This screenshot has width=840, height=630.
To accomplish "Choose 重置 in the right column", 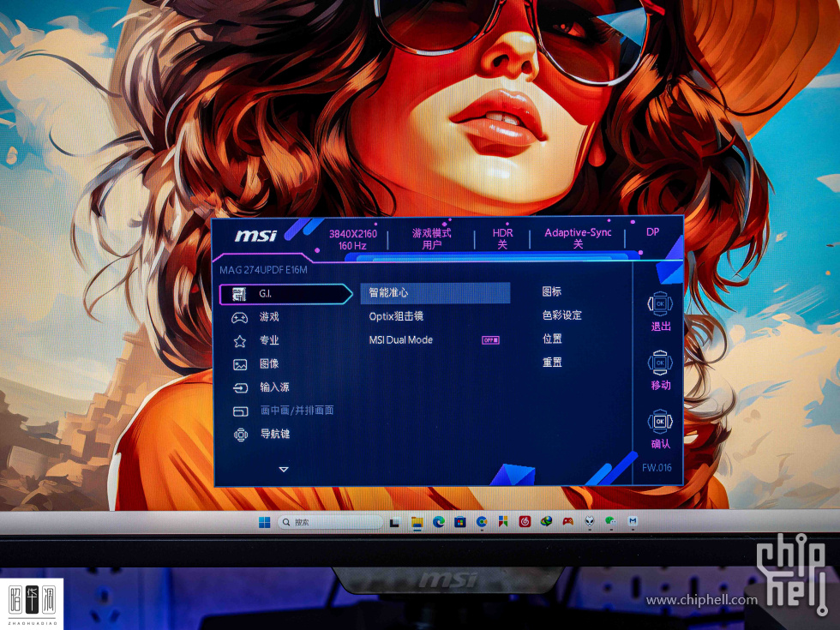I will [x=552, y=362].
